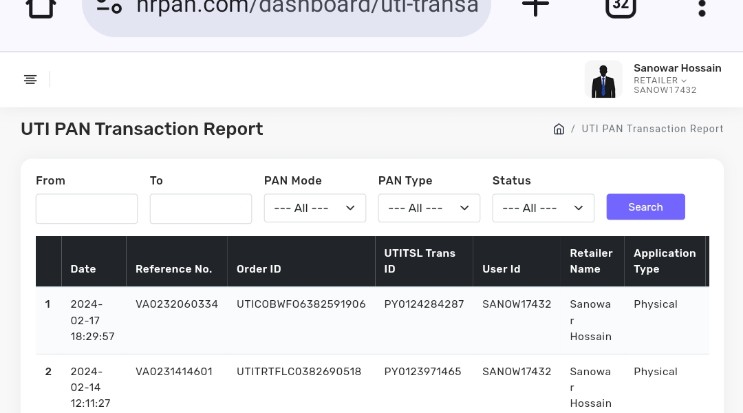Click the UTI PAN Transaction Report breadcrumb
This screenshot has width=743, height=413.
pyautogui.click(x=652, y=129)
